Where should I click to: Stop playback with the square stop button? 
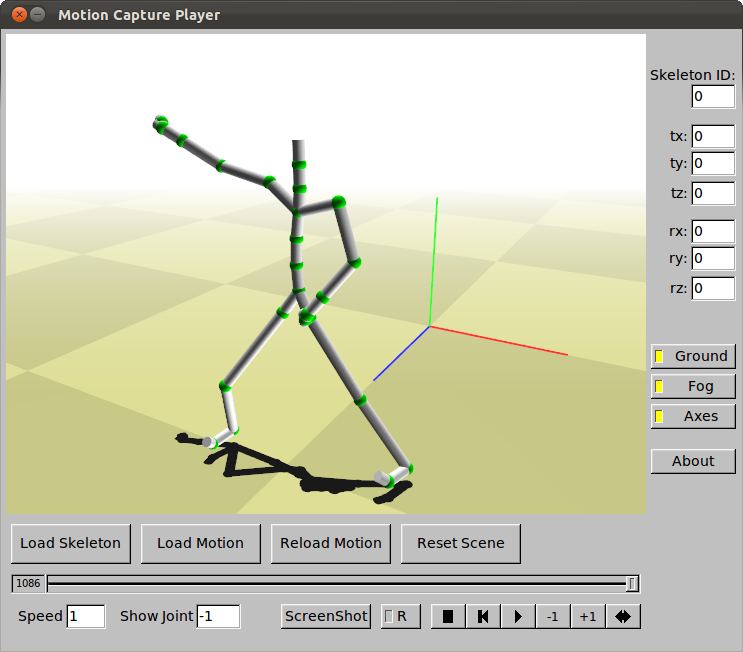(448, 616)
